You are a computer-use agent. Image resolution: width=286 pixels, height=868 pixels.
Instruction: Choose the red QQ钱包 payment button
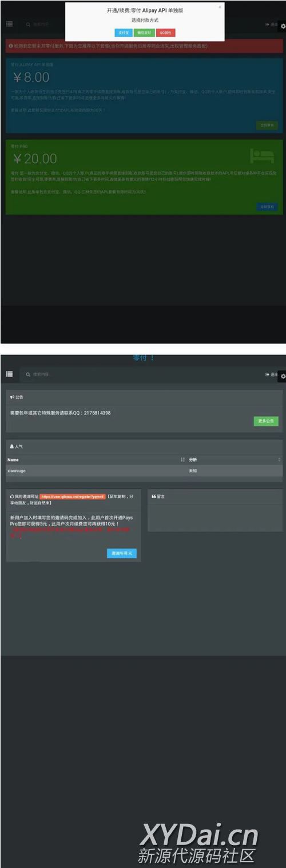coord(165,33)
